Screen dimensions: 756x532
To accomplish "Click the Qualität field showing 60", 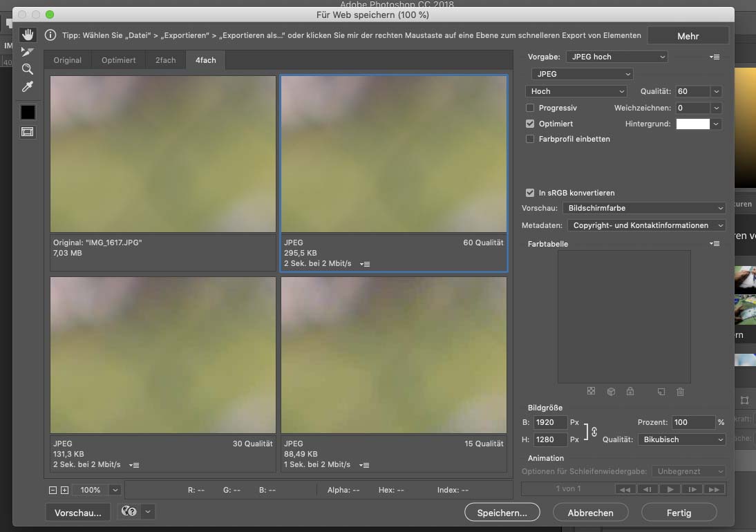I will 692,92.
